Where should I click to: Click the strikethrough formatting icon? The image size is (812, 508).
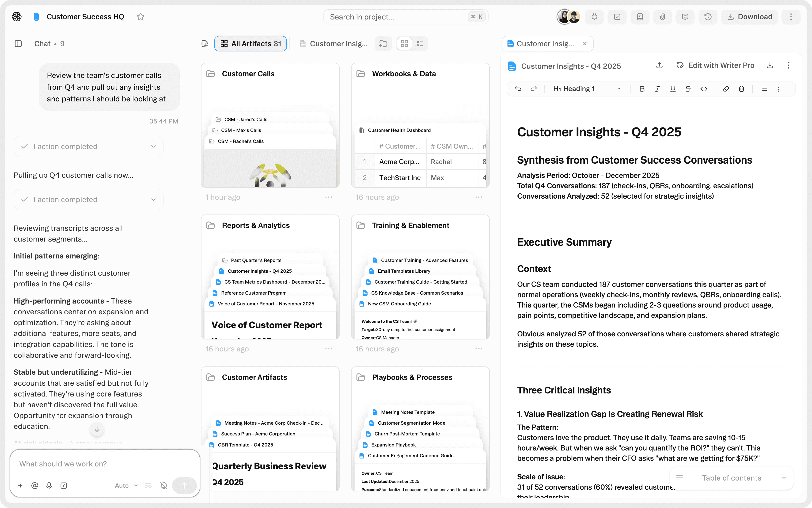688,89
